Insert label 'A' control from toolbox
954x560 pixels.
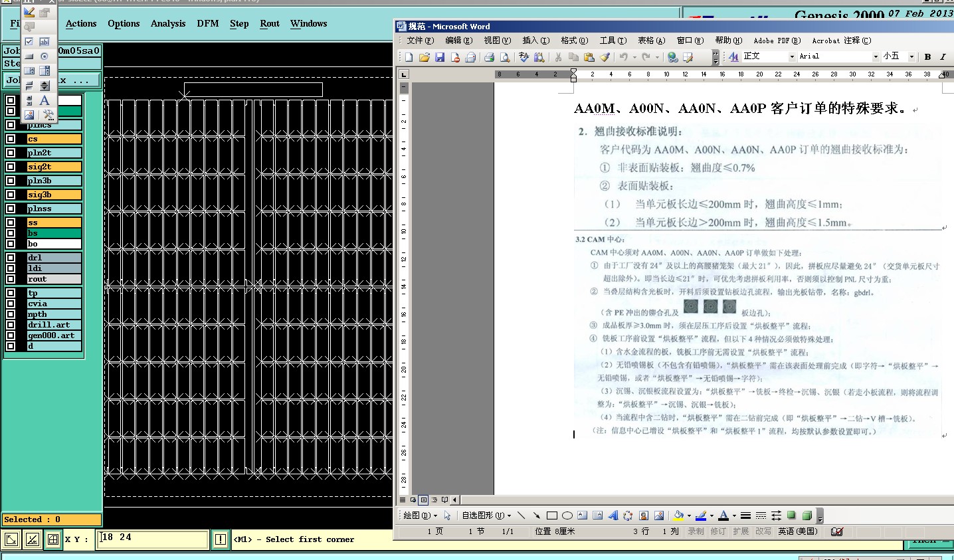(45, 100)
